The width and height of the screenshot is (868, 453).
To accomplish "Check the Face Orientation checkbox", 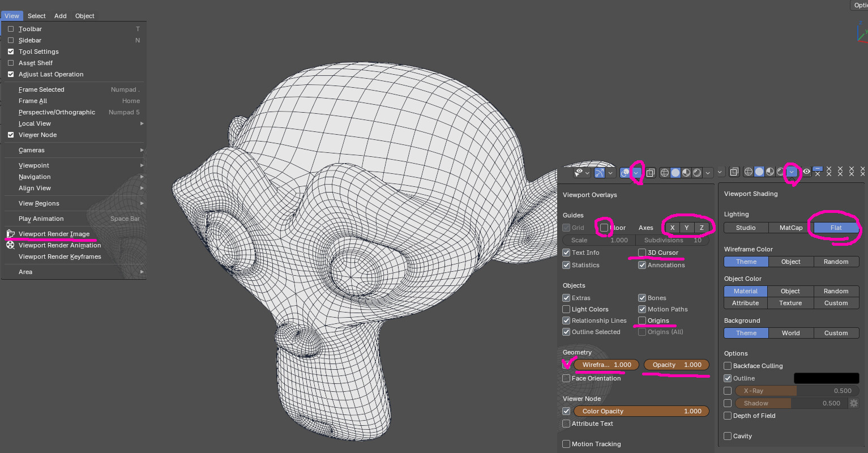I will click(x=566, y=378).
